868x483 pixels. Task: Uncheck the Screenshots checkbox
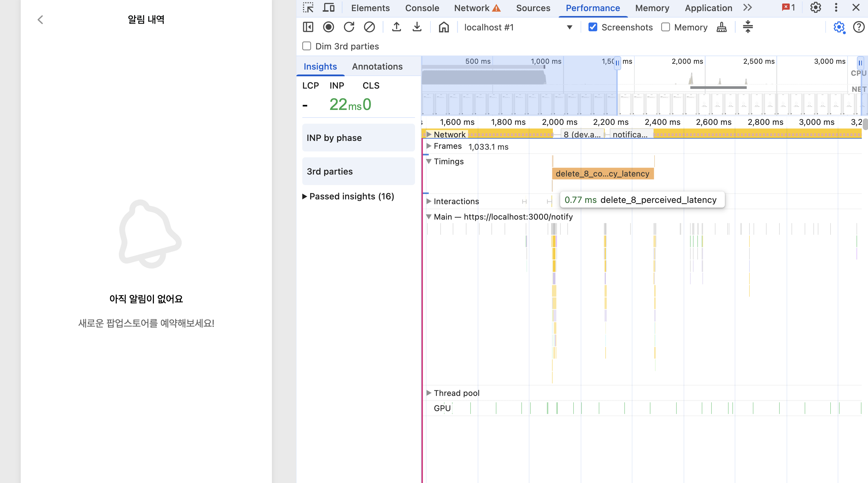point(593,27)
